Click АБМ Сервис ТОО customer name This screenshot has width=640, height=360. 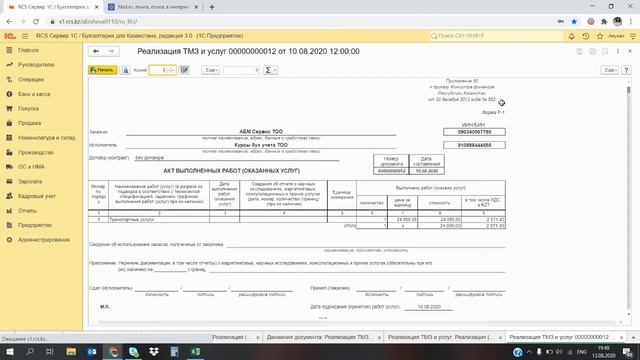coord(261,131)
